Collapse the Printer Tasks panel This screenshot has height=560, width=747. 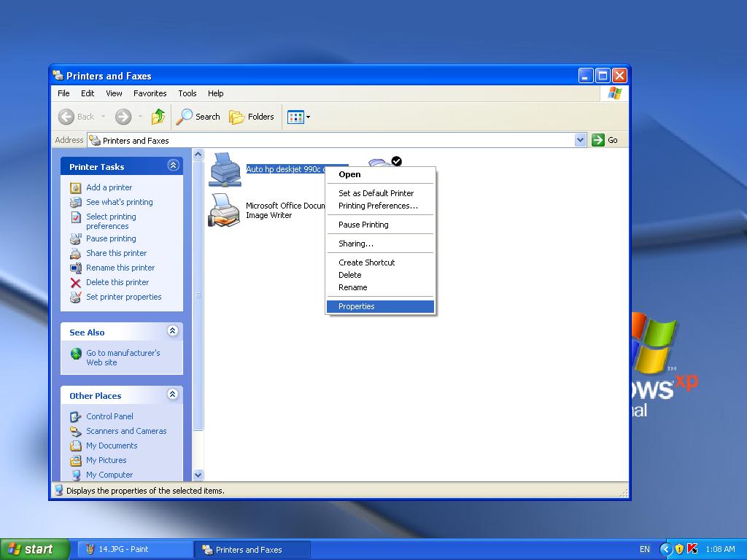[x=173, y=166]
